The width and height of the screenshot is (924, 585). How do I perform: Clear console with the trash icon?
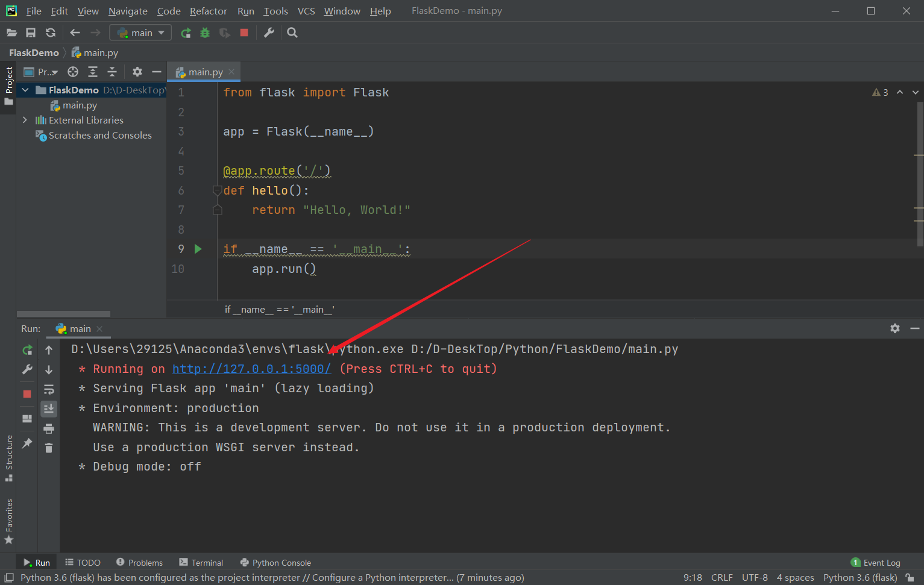pos(49,448)
